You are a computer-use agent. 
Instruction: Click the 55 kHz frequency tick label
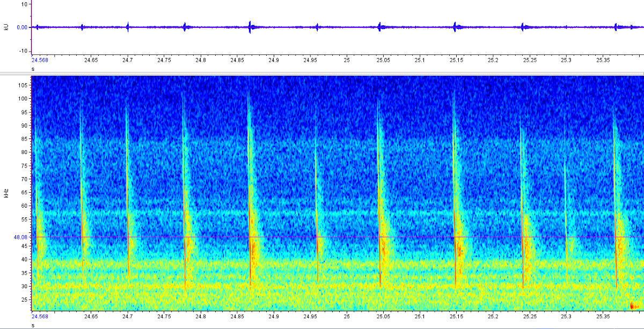click(x=25, y=219)
